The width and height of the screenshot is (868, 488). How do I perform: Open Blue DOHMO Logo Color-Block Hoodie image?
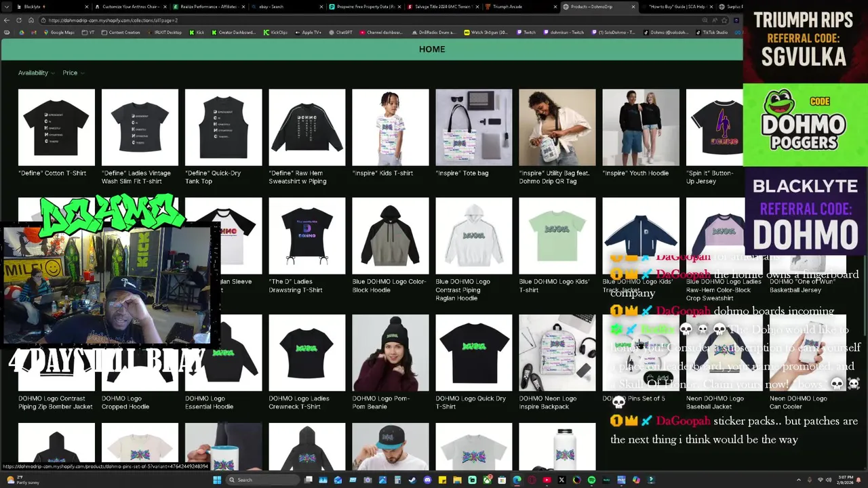click(x=390, y=236)
